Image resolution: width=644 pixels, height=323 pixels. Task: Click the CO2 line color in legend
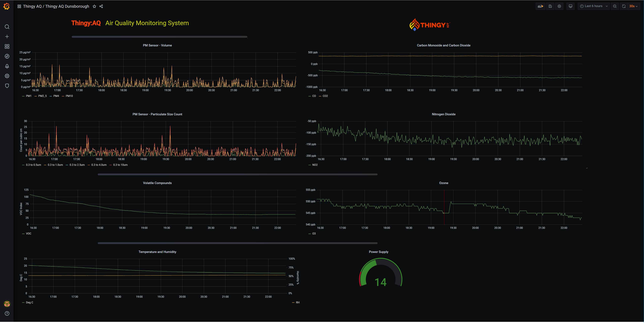coord(320,96)
